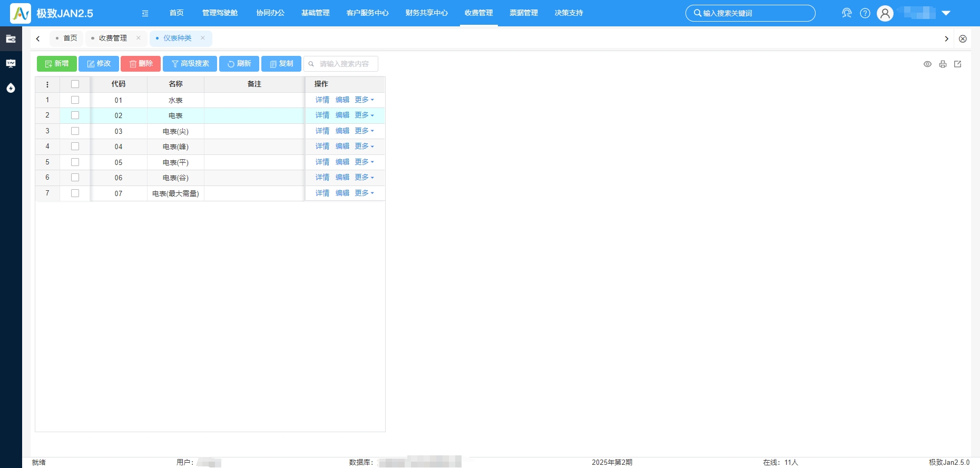Check the checkbox for row 07 电表(最大需量)
The image size is (980, 468).
coord(75,193)
